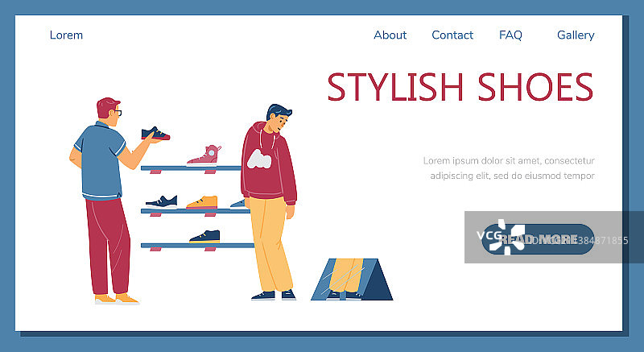Select the navy sneaker on bottom shelf
This screenshot has width=644, height=352.
[204, 237]
